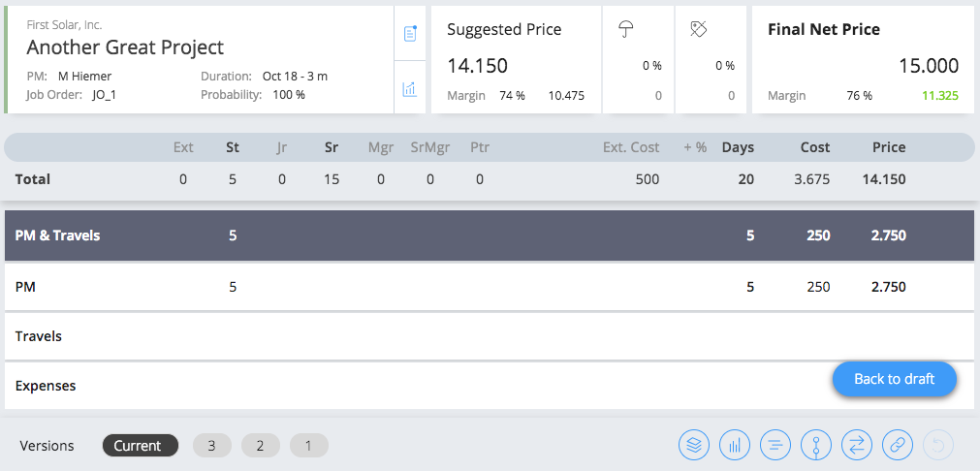980x471 pixels.
Task: Collapse the PM & Travels section header
Action: click(x=490, y=235)
